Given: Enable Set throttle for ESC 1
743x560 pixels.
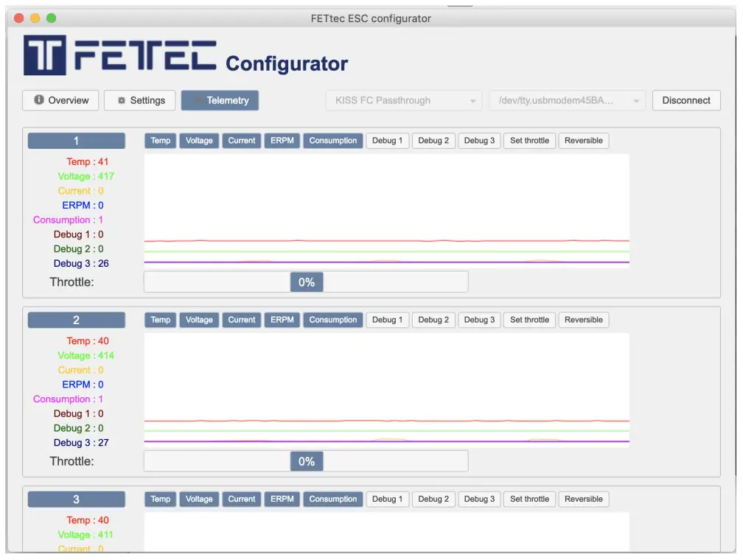Looking at the screenshot, I should [x=529, y=141].
